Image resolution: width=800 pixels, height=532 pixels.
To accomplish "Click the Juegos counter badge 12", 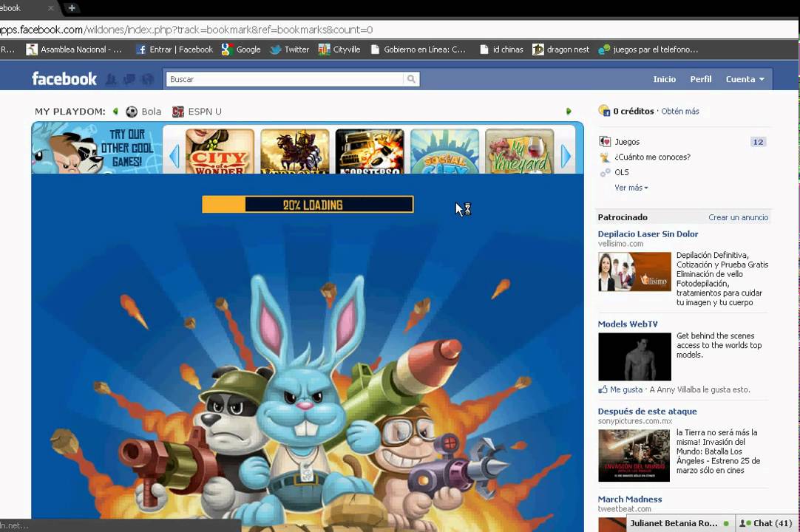I will pyautogui.click(x=758, y=142).
